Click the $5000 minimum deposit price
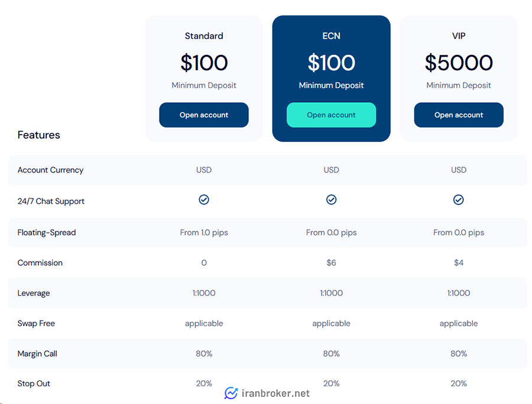The height and width of the screenshot is (404, 532). (459, 63)
